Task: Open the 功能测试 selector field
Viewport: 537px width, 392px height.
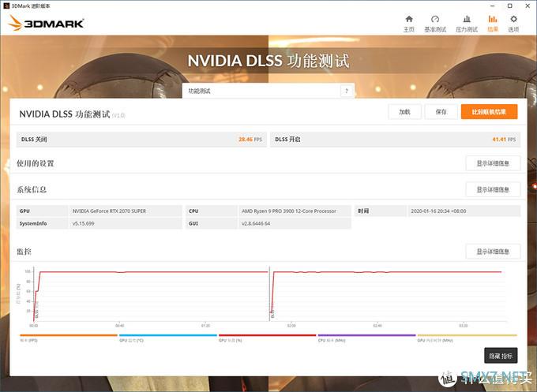Action: click(261, 91)
